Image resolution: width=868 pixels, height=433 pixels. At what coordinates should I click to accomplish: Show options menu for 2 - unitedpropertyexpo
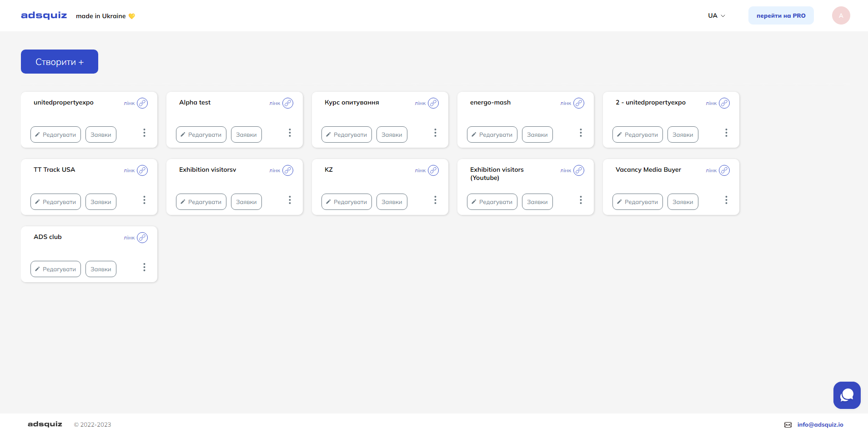[x=726, y=133]
